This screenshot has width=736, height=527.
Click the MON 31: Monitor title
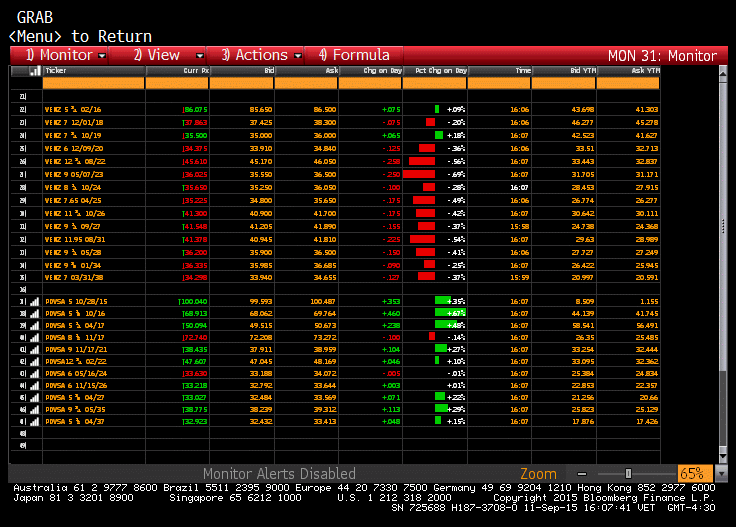click(662, 56)
